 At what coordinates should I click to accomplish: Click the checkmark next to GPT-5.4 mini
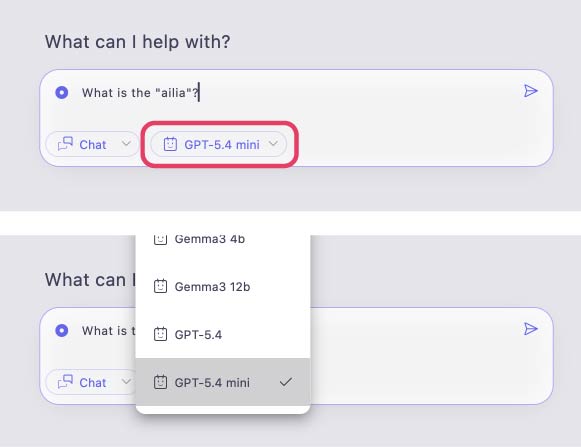(x=286, y=382)
